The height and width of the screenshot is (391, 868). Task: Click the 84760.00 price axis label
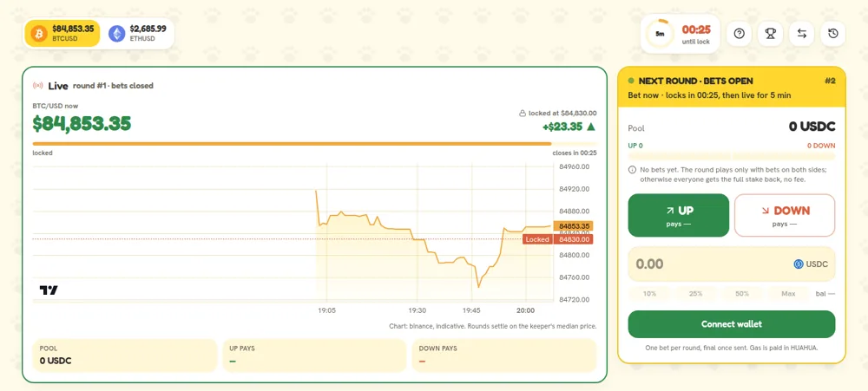point(574,277)
